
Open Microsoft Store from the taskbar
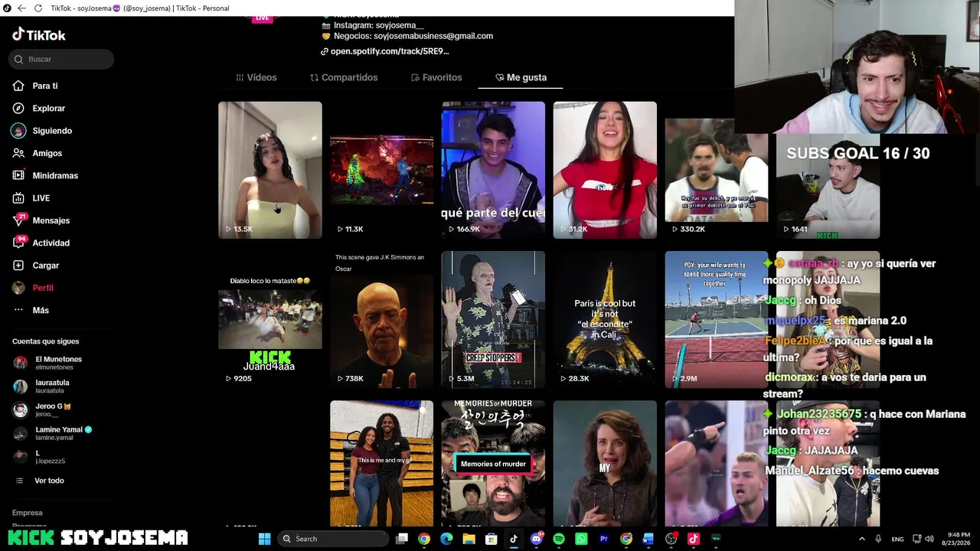492,539
